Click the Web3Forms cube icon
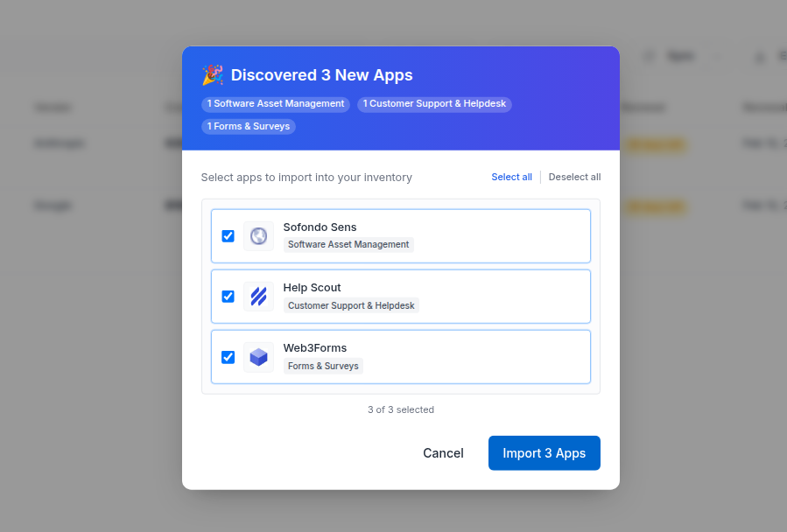787x532 pixels. [x=258, y=357]
